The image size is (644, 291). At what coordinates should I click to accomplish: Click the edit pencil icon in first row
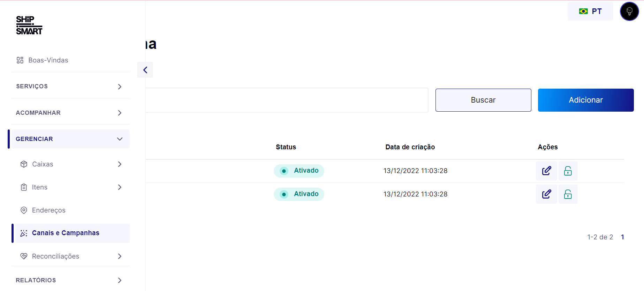pyautogui.click(x=546, y=171)
